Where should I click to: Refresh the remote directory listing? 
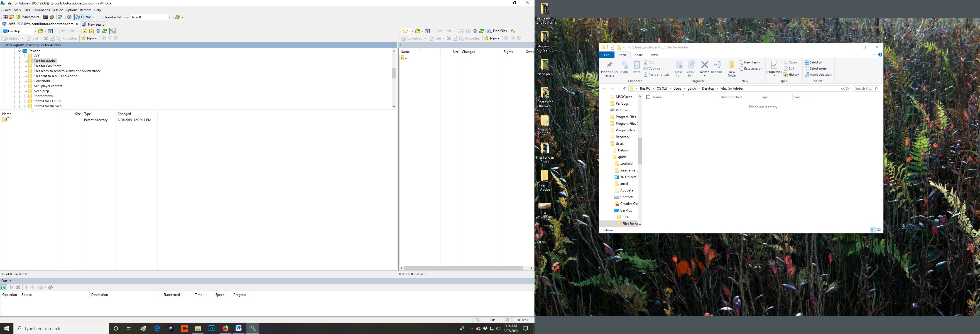tap(482, 31)
